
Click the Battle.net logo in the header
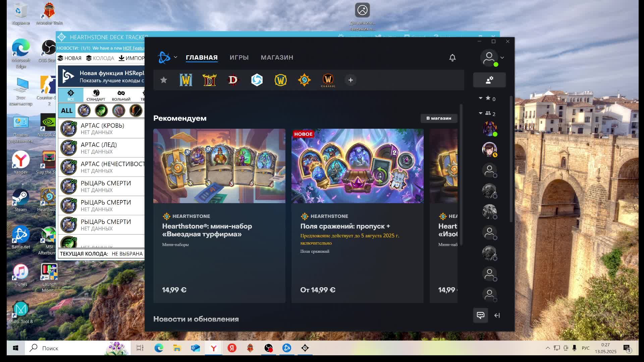coord(164,58)
